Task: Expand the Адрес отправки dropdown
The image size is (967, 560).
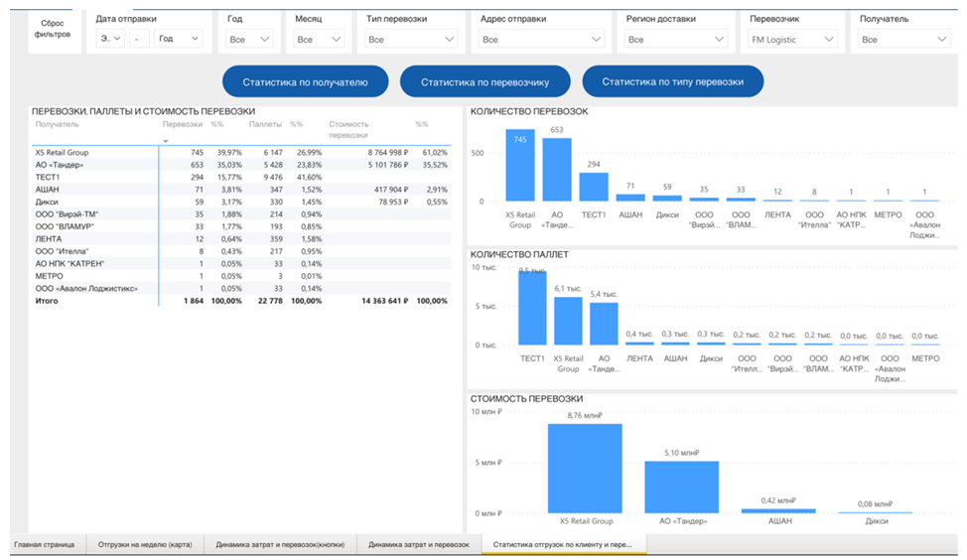Action: (541, 39)
